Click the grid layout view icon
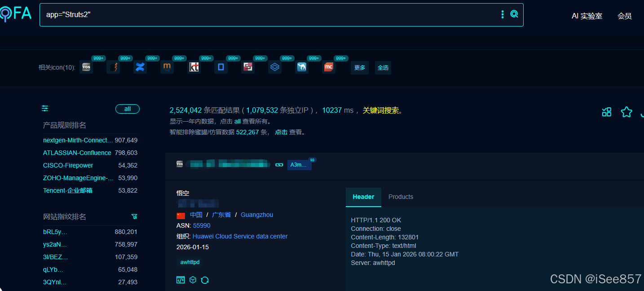 607,112
